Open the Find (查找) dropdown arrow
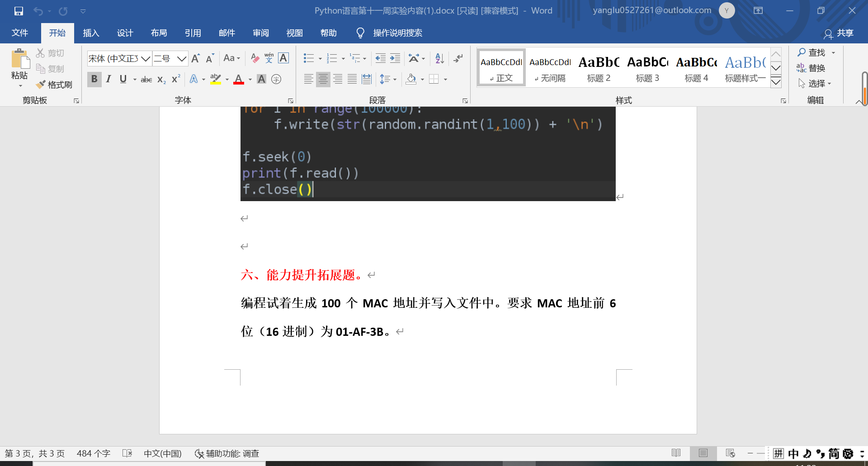The width and height of the screenshot is (868, 466). pos(833,53)
